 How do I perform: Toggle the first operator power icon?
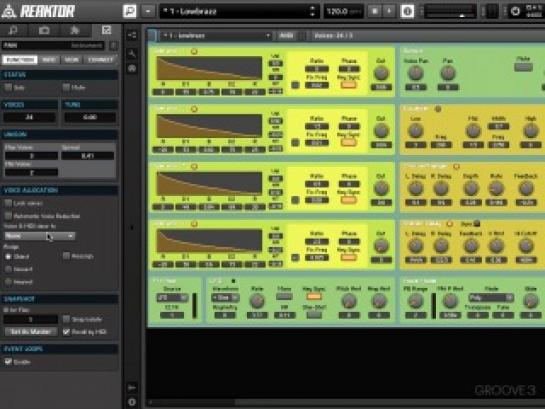(x=194, y=51)
